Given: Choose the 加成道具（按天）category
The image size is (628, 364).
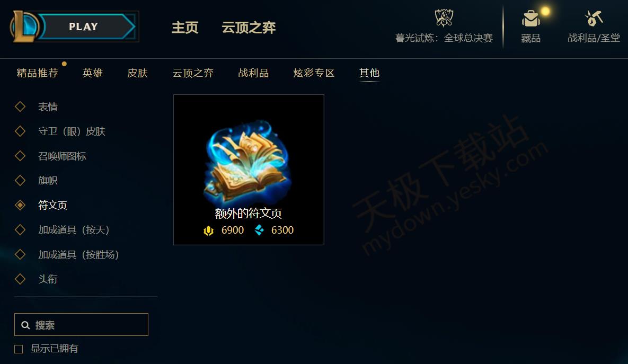Looking at the screenshot, I should tap(74, 230).
